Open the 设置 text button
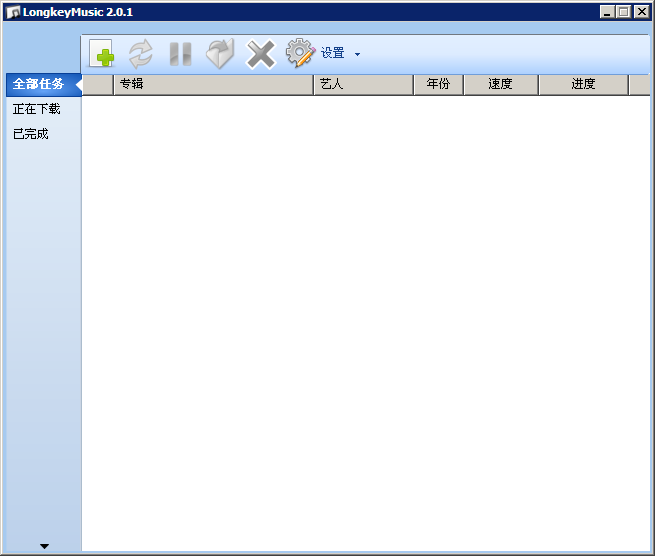The width and height of the screenshot is (655, 556). click(332, 54)
